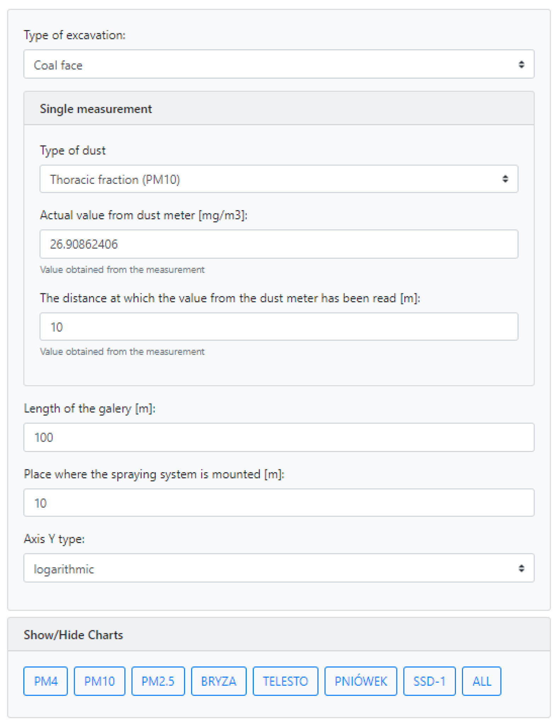Screen dimensions: 560x728
Task: Show or hide the PM2.5 chart
Action: (158, 681)
